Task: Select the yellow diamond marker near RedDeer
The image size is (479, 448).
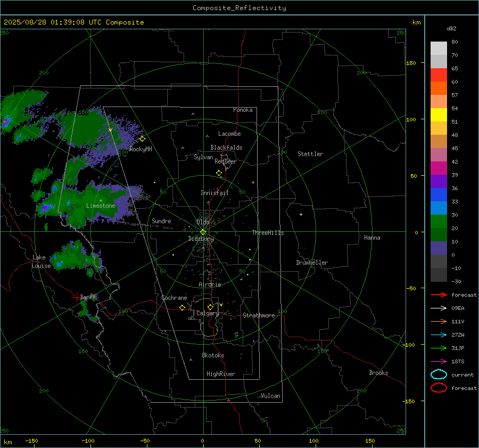Action: (x=219, y=173)
